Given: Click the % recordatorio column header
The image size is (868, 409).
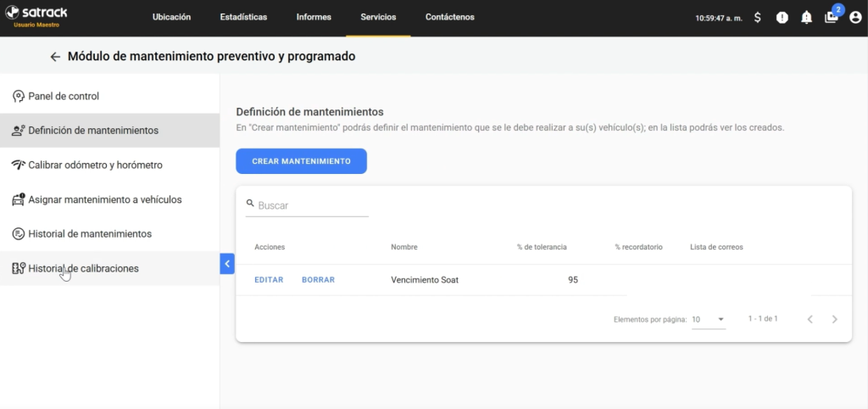Looking at the screenshot, I should pyautogui.click(x=638, y=247).
